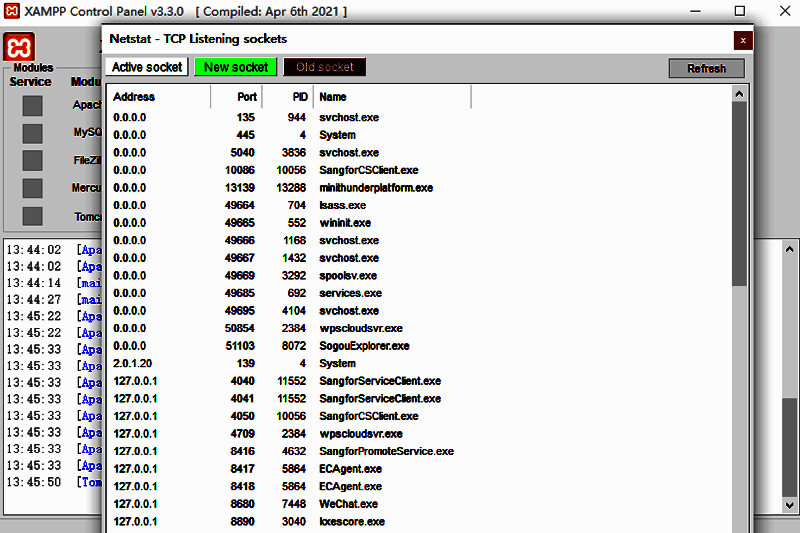Close the Netstat dialog with the red X
This screenshot has height=533, width=800.
point(743,40)
